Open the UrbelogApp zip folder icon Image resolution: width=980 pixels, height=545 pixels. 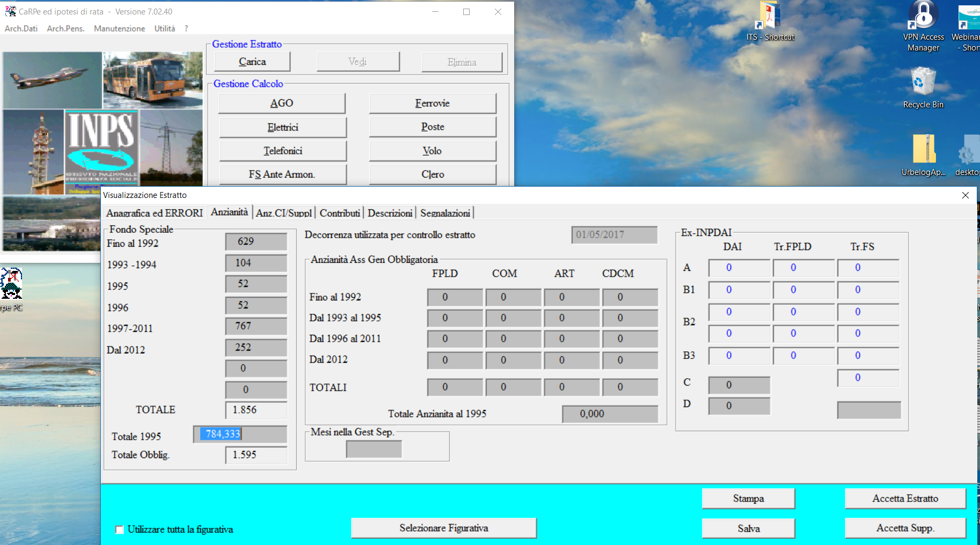pos(923,149)
